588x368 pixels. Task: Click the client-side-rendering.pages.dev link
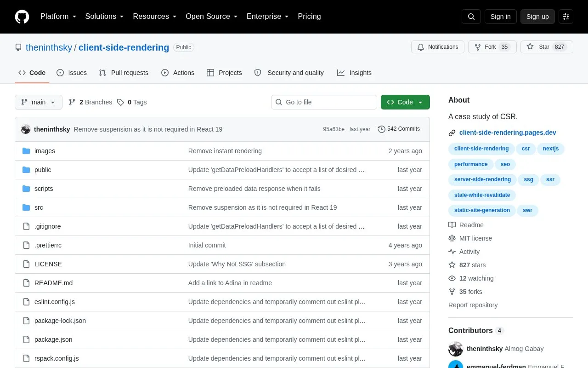[508, 132]
